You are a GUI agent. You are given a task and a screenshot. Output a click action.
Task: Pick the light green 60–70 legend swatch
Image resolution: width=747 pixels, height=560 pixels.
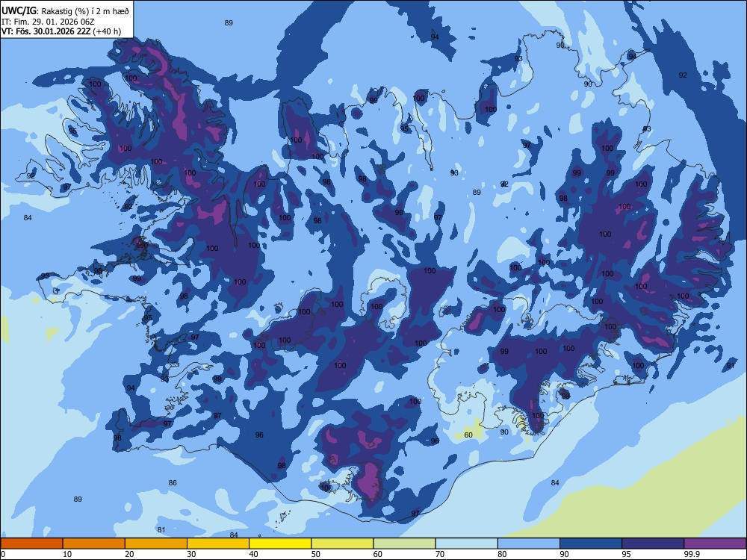pyautogui.click(x=404, y=544)
